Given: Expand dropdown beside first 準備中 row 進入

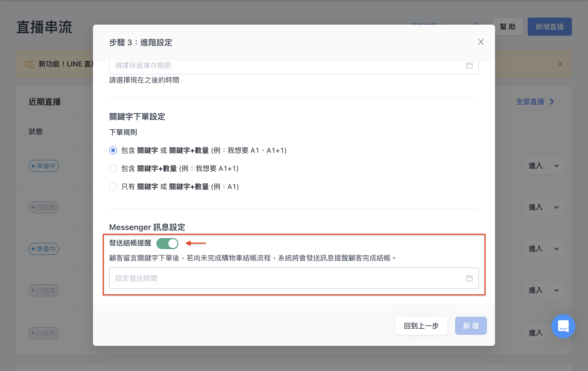Looking at the screenshot, I should [x=556, y=166].
